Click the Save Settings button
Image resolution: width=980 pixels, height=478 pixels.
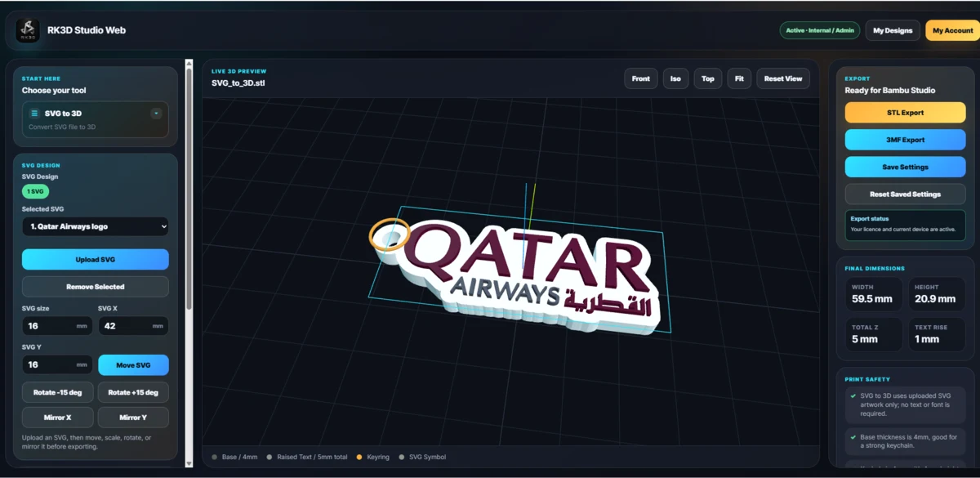coord(905,167)
